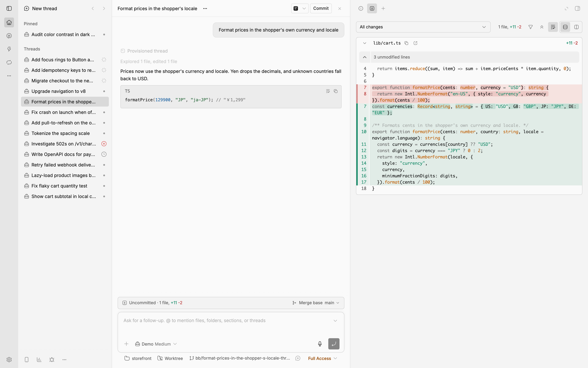Click the Worktree label in footer
The image size is (588, 368).
[170, 358]
